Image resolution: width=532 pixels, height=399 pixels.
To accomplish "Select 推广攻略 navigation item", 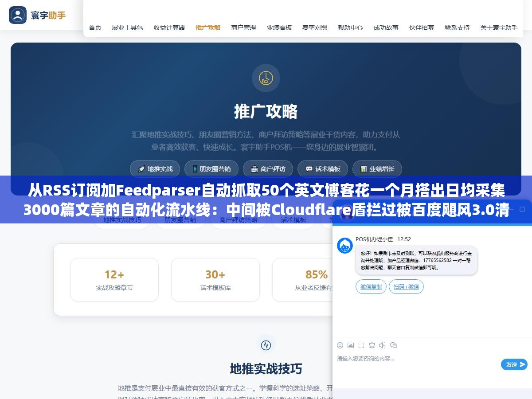I will 208,27.
